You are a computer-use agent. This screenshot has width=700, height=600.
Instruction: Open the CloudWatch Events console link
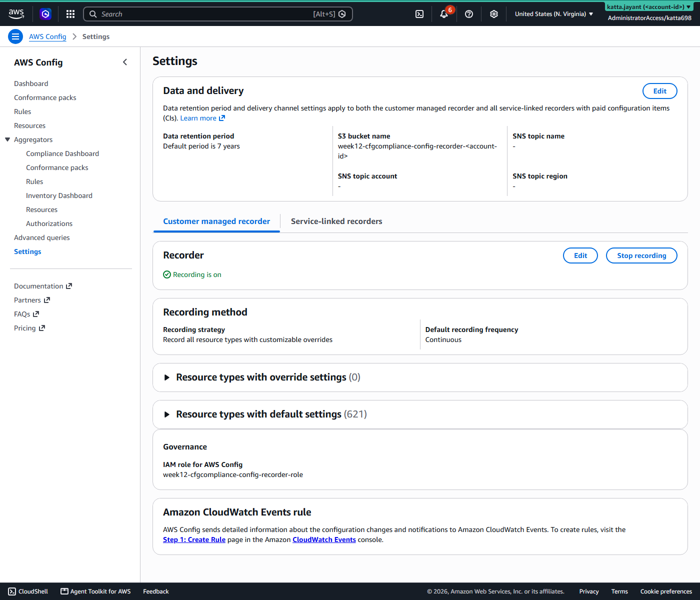click(x=324, y=539)
